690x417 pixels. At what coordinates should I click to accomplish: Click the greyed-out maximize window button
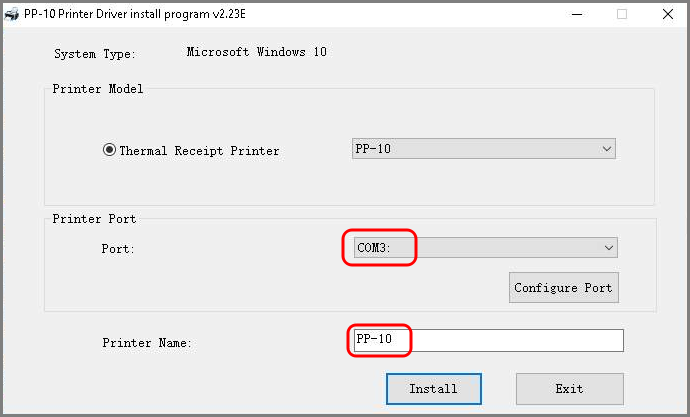tap(622, 14)
